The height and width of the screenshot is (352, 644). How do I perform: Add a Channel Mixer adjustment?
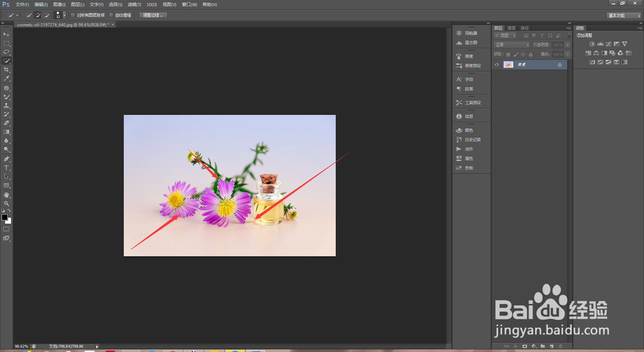click(621, 53)
